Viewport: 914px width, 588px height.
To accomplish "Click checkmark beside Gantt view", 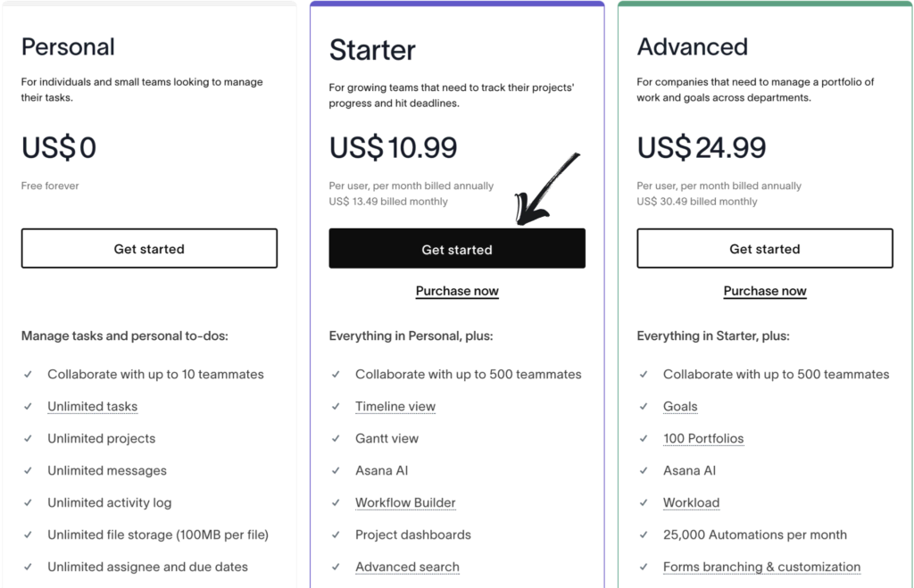I will [337, 439].
